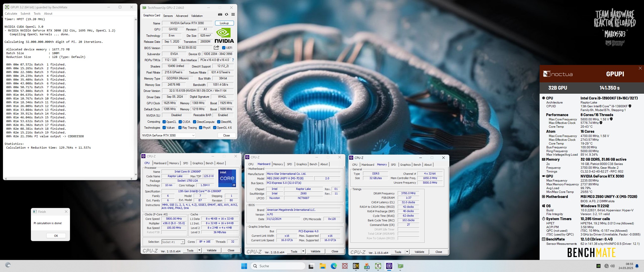Click GPUPI vertical scrollbar down arrow
Viewport: 644px width, 272px height.
point(136,175)
